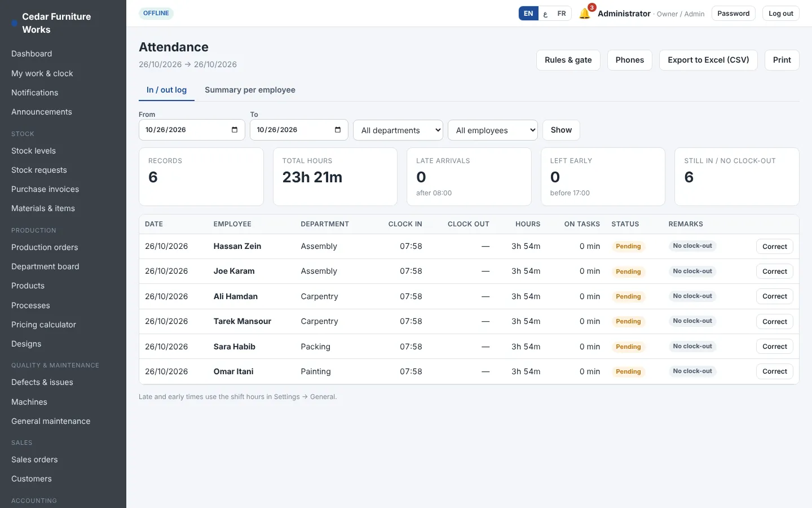Switch language to EN
Viewport: 812px width, 508px height.
[528, 14]
